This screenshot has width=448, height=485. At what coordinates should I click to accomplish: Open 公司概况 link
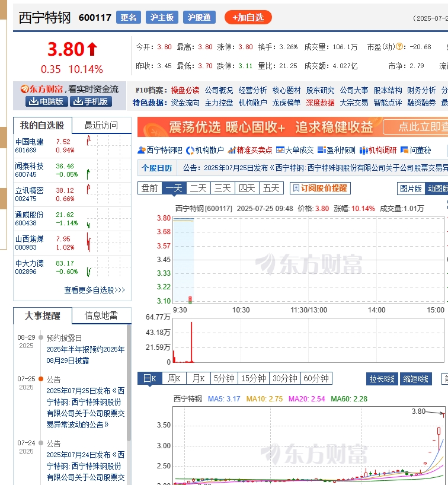pos(219,90)
